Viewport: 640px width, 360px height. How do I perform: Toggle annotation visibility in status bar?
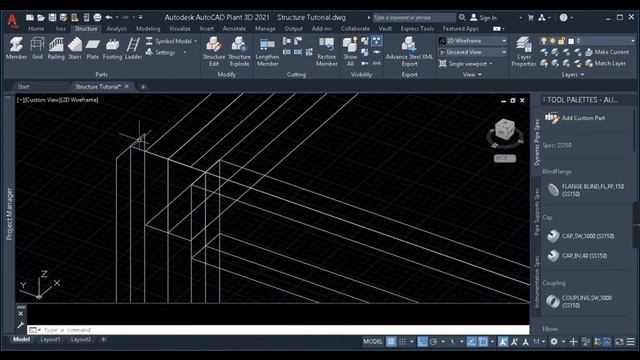[x=503, y=342]
